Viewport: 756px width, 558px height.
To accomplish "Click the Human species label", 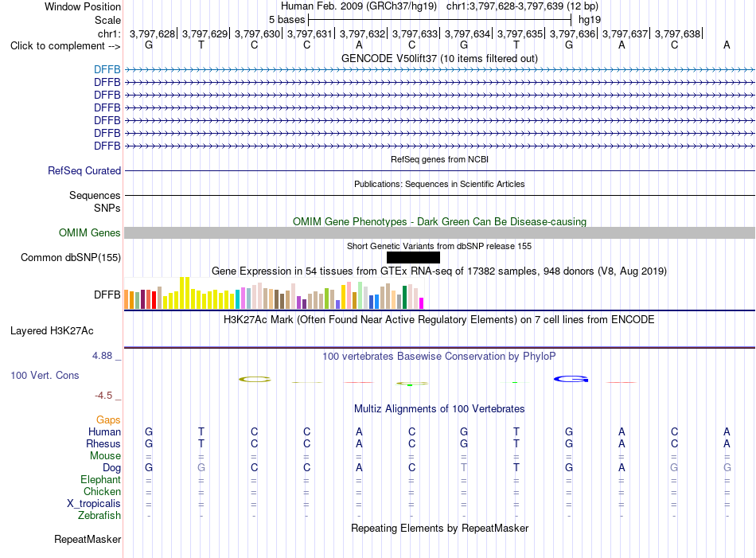I will pos(104,431).
